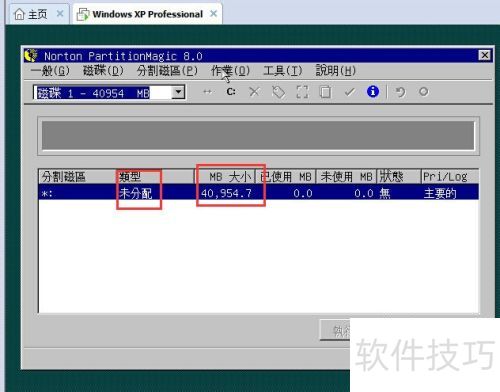Click the 未使用 MB column header
Viewport: 500px width, 392px height.
(x=346, y=177)
